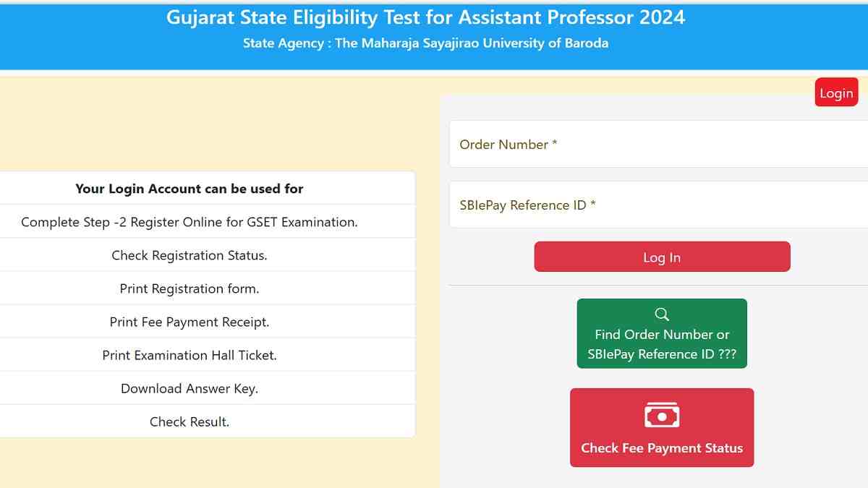Viewport: 868px width, 488px height.
Task: Choose the Check Result list item
Action: (x=190, y=421)
